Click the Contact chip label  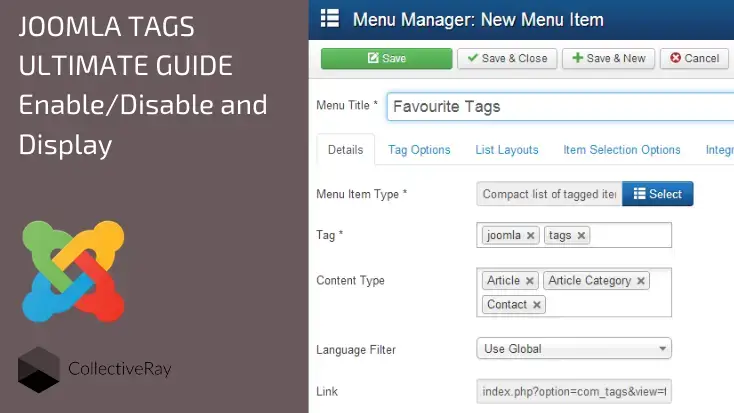point(507,304)
